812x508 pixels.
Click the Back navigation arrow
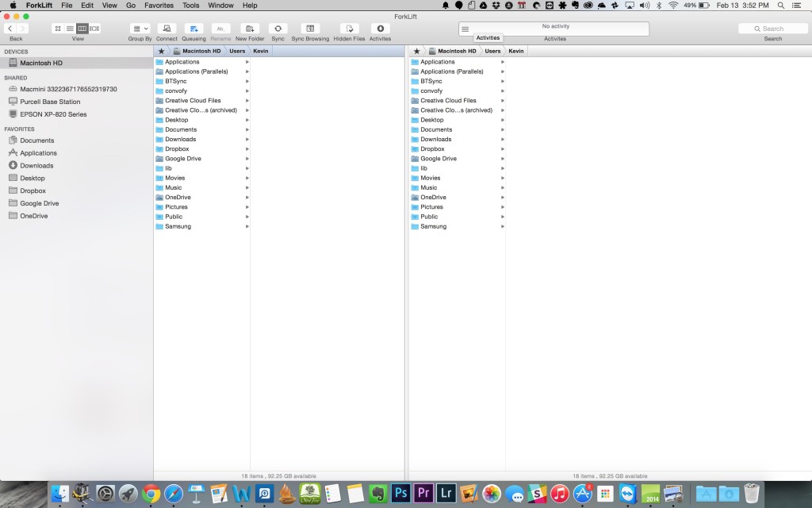(10, 29)
